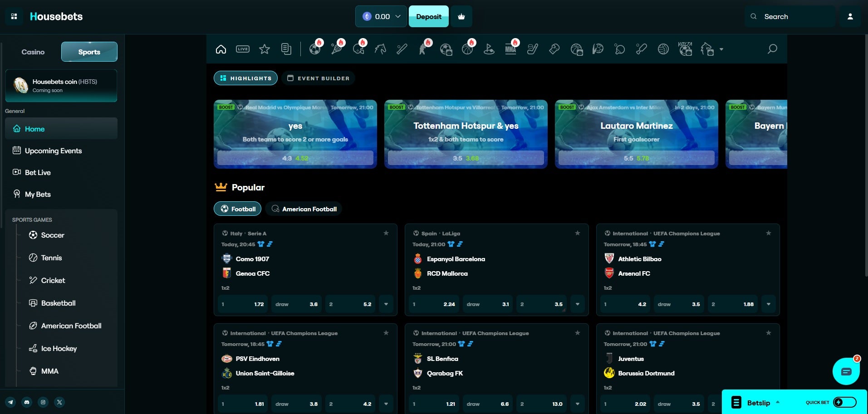Favorite the Como 1907 vs Genoa match

click(x=386, y=233)
